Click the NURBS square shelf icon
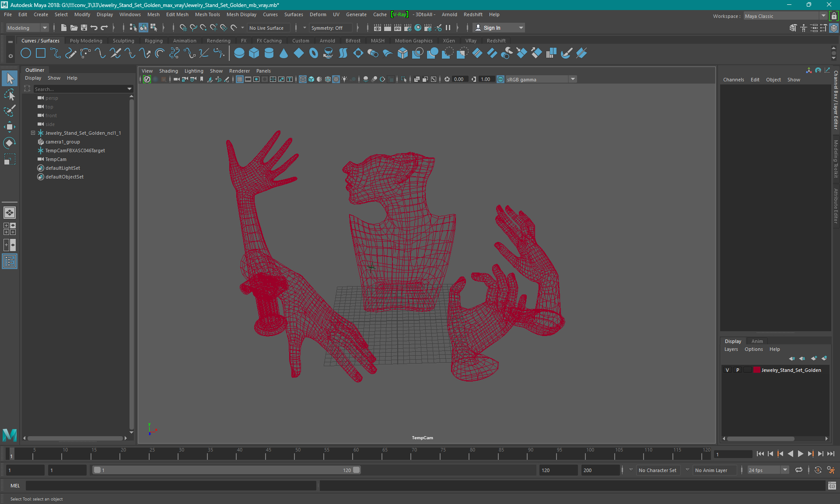The height and width of the screenshot is (504, 840). point(41,53)
